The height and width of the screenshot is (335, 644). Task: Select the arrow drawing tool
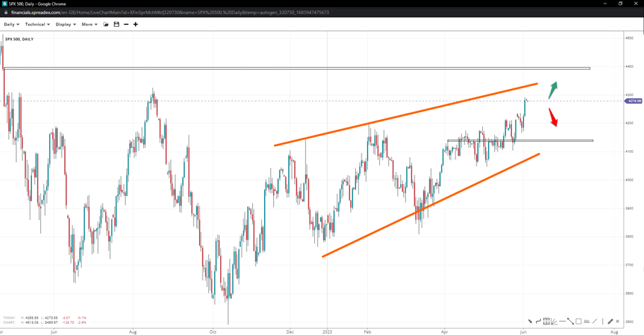pyautogui.click(x=530, y=322)
